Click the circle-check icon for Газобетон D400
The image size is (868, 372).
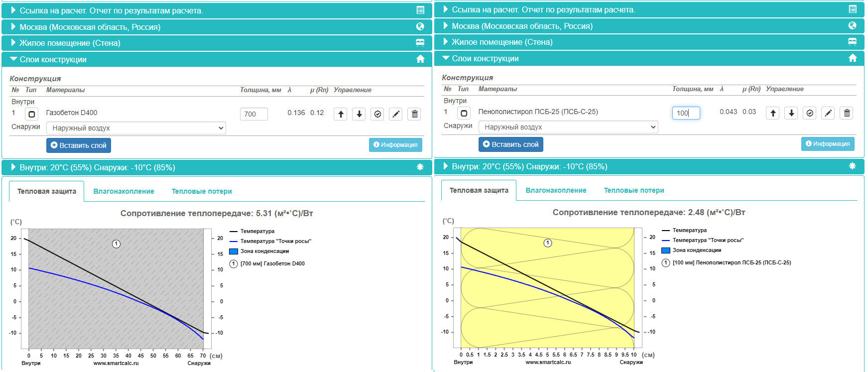[377, 114]
